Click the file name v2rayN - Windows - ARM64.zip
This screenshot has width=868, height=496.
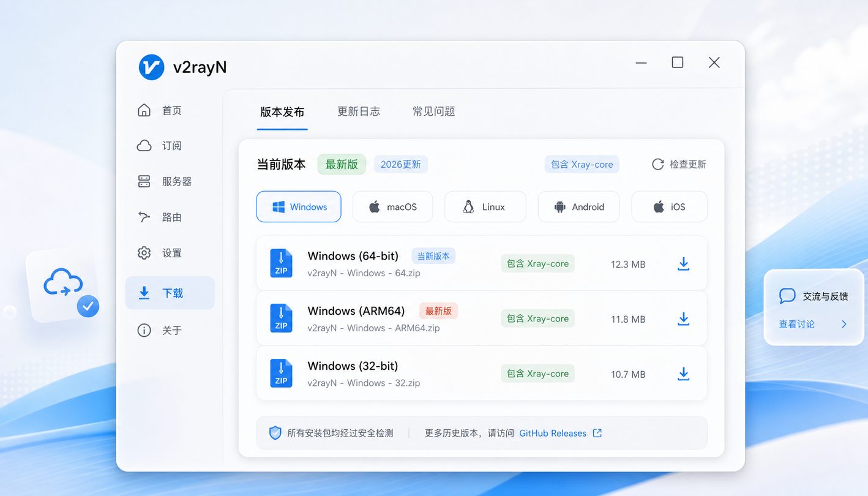tap(373, 328)
